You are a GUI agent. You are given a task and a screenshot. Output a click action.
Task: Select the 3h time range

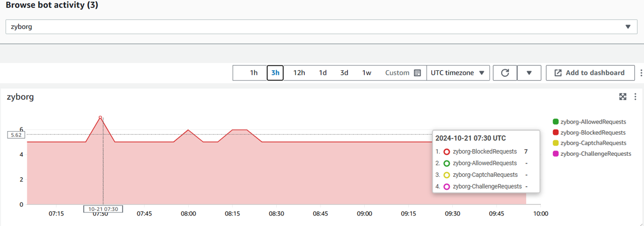[275, 73]
